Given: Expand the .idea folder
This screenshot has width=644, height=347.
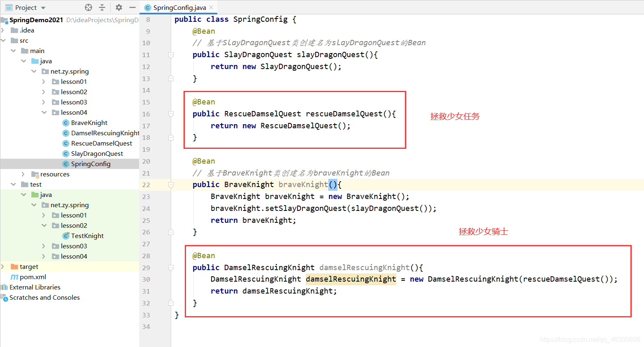Looking at the screenshot, I should (x=3, y=30).
